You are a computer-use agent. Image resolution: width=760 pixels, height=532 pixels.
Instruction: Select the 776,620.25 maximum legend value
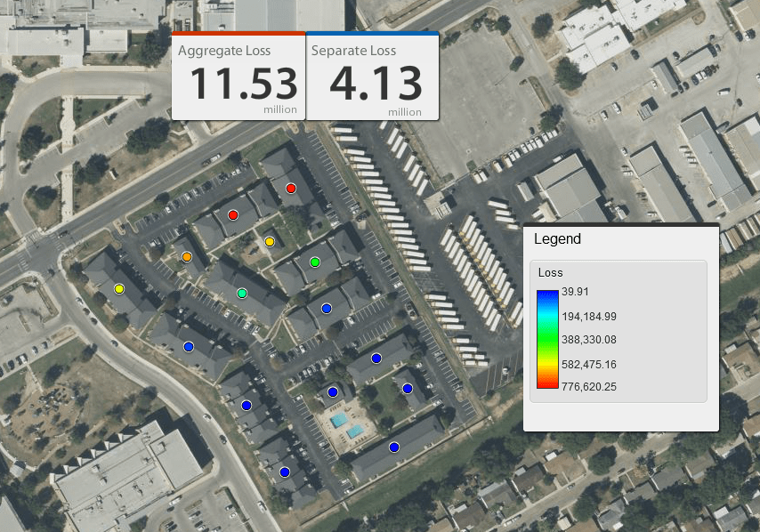pyautogui.click(x=590, y=387)
